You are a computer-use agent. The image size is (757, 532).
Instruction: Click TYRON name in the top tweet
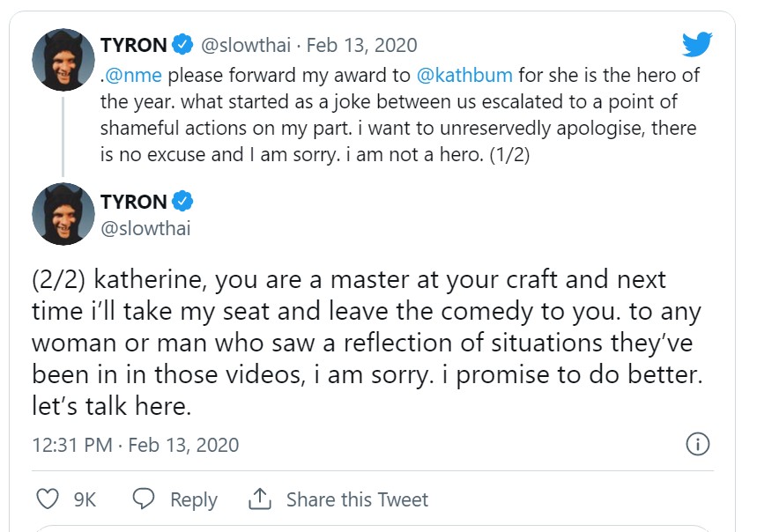134,45
